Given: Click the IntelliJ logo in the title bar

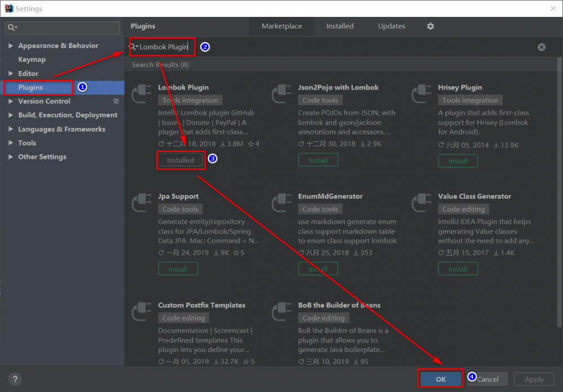Looking at the screenshot, I should 8,8.
